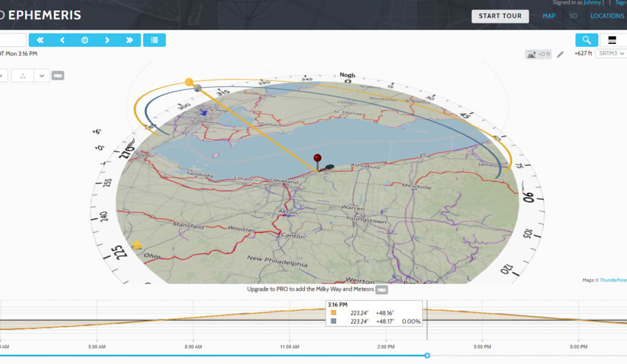The width and height of the screenshot is (627, 364).
Task: Click the '+48.16°' sun altitude value
Action: pyautogui.click(x=385, y=313)
